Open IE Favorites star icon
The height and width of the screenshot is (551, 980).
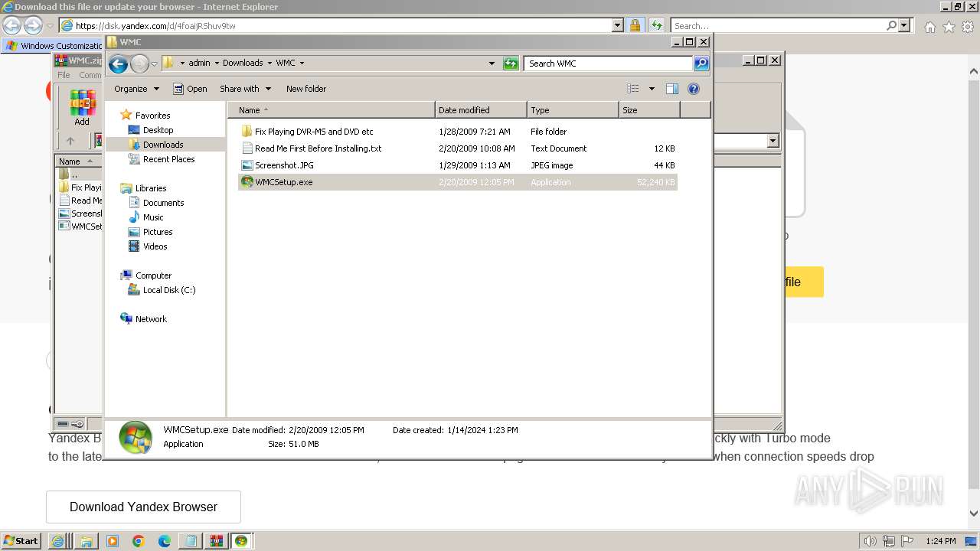click(949, 27)
